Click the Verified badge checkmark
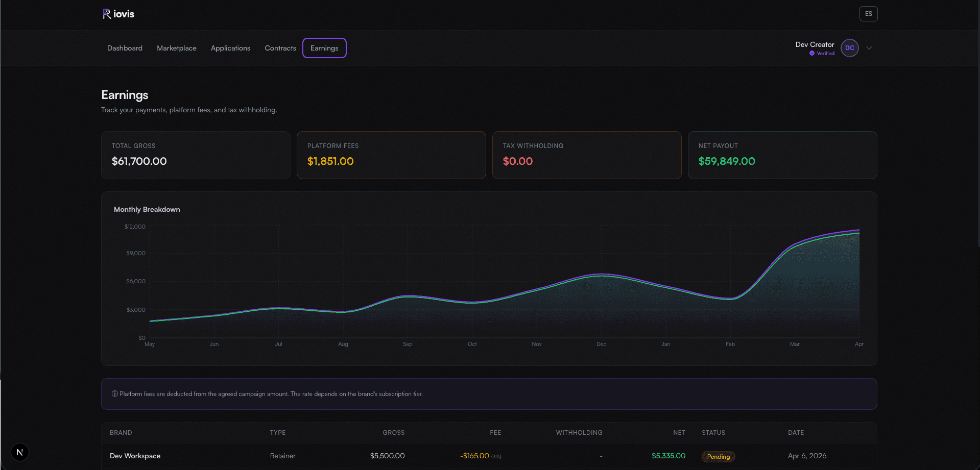Screen dimensions: 980x470 pos(812,53)
